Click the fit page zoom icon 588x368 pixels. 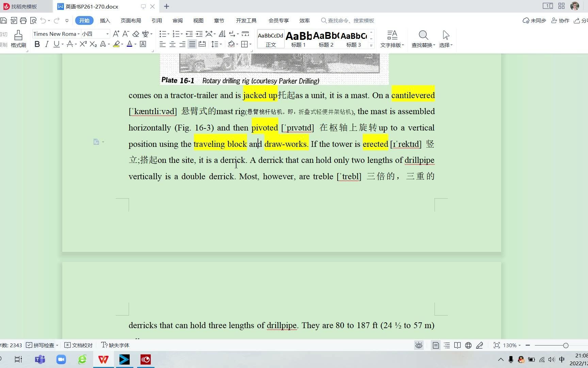click(496, 346)
